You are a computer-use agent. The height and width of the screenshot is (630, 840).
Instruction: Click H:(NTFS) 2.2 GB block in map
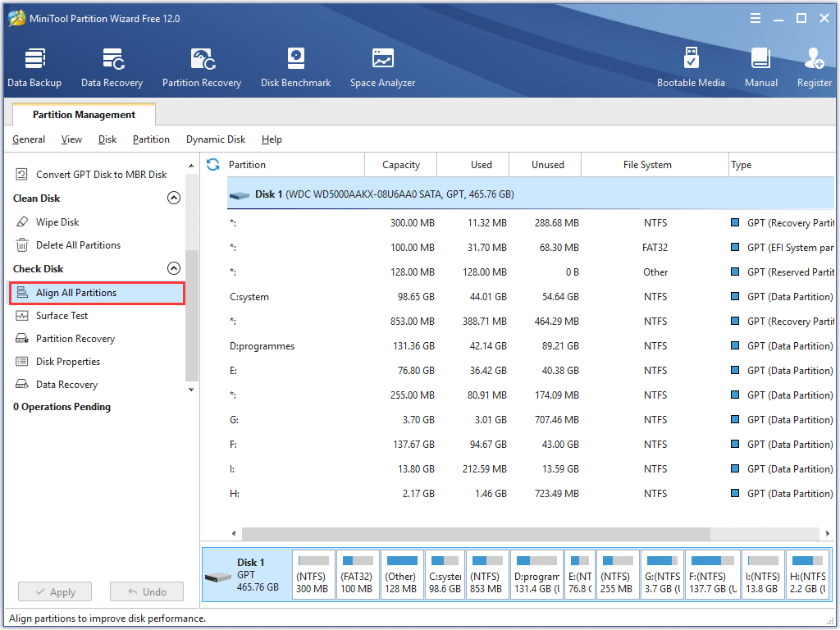tap(808, 575)
